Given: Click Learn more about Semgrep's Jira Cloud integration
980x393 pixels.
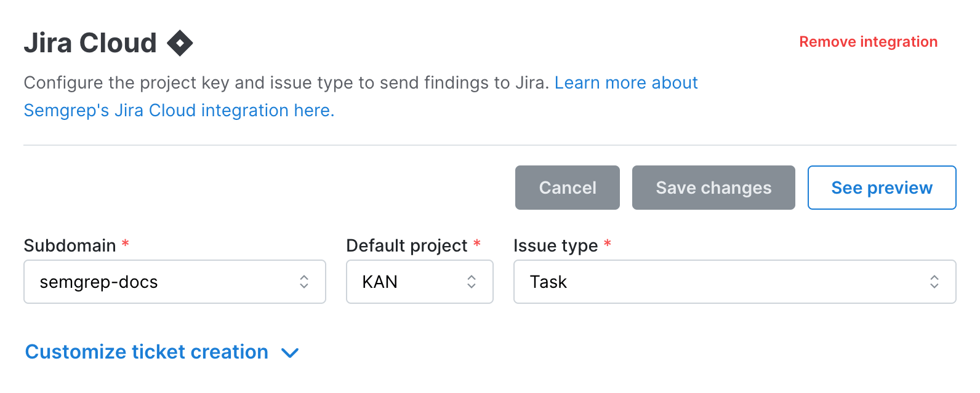Looking at the screenshot, I should pyautogui.click(x=625, y=82).
